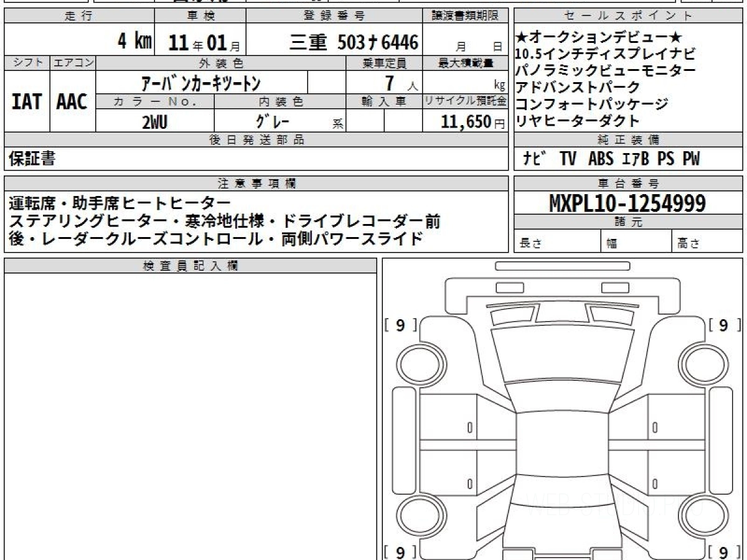Select the 走行 header cell

pos(78,16)
